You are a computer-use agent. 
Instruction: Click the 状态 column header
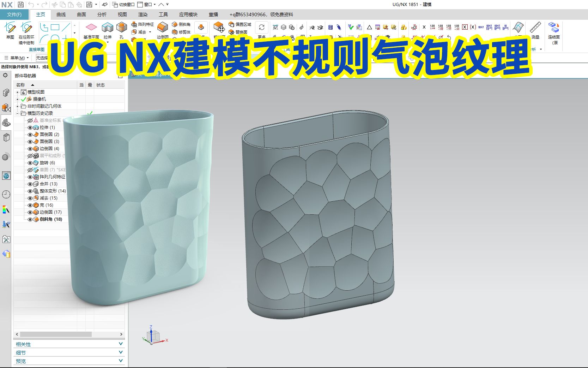click(109, 85)
